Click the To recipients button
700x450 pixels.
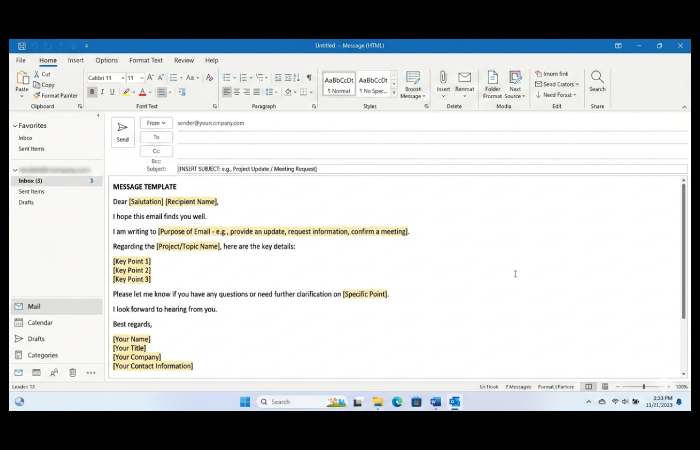pyautogui.click(x=156, y=137)
